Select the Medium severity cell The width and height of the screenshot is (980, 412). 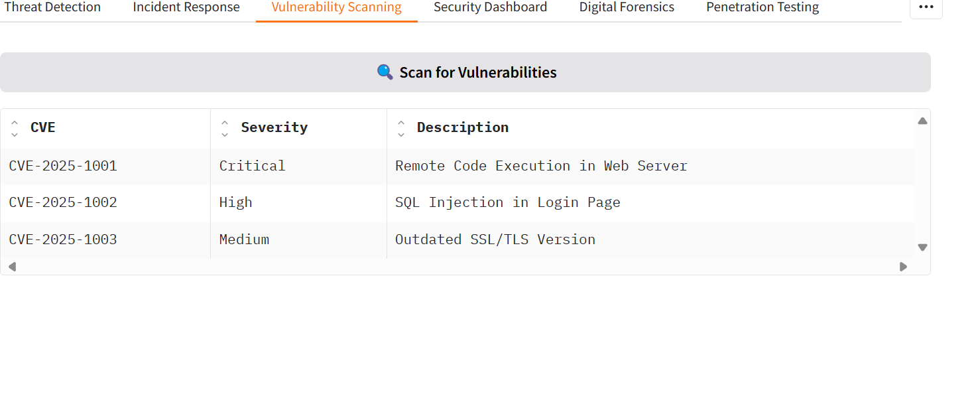[x=244, y=240]
